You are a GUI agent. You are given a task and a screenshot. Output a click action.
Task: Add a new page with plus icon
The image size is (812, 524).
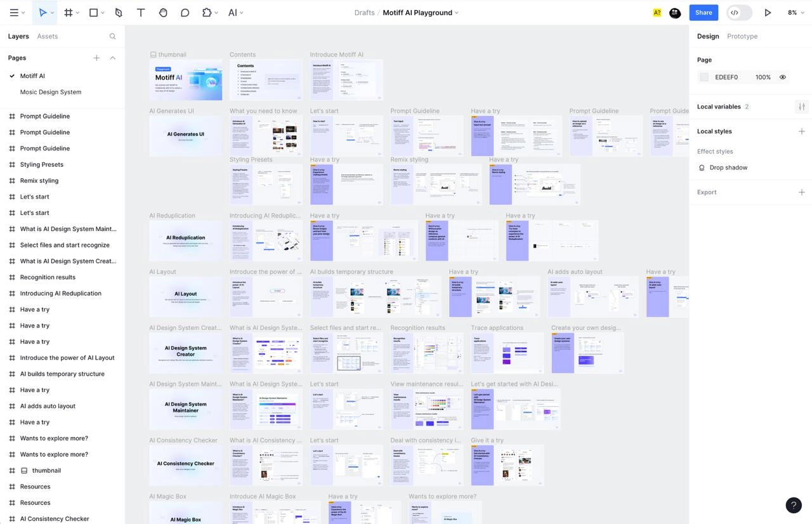96,58
